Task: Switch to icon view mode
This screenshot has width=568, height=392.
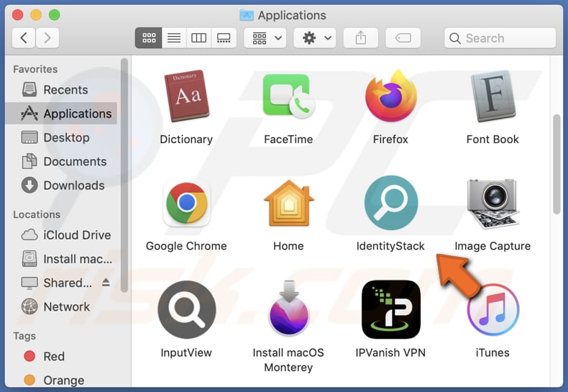Action: [x=149, y=38]
